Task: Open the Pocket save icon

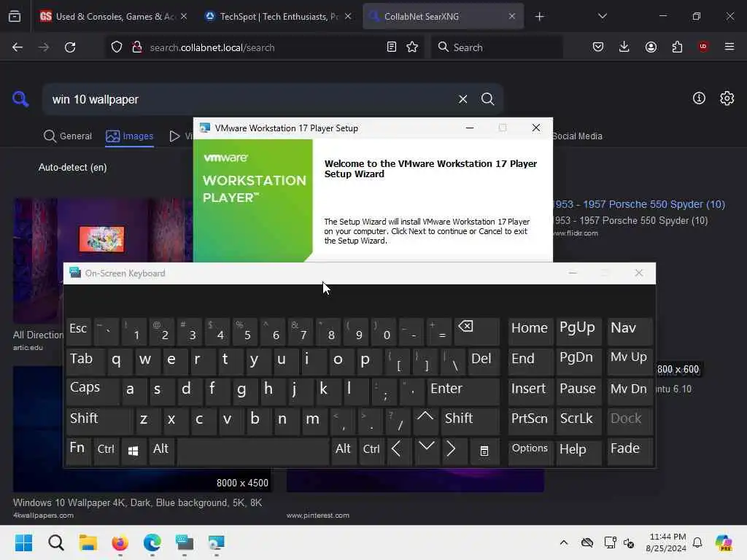Action: point(598,47)
